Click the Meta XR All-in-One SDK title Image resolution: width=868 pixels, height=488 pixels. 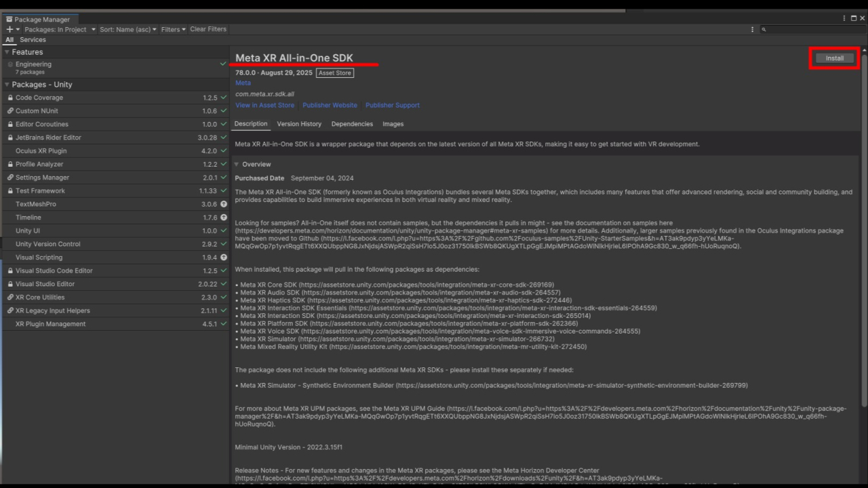pyautogui.click(x=294, y=58)
